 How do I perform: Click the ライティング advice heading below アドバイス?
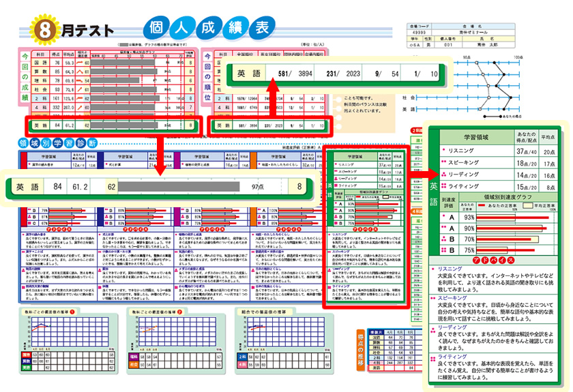[x=452, y=357]
